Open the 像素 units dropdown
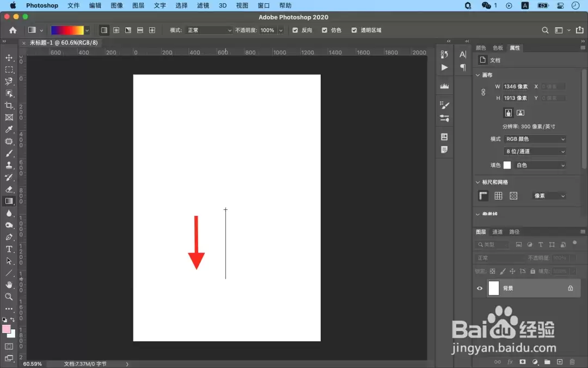Viewport: 588px width, 368px height. point(549,196)
